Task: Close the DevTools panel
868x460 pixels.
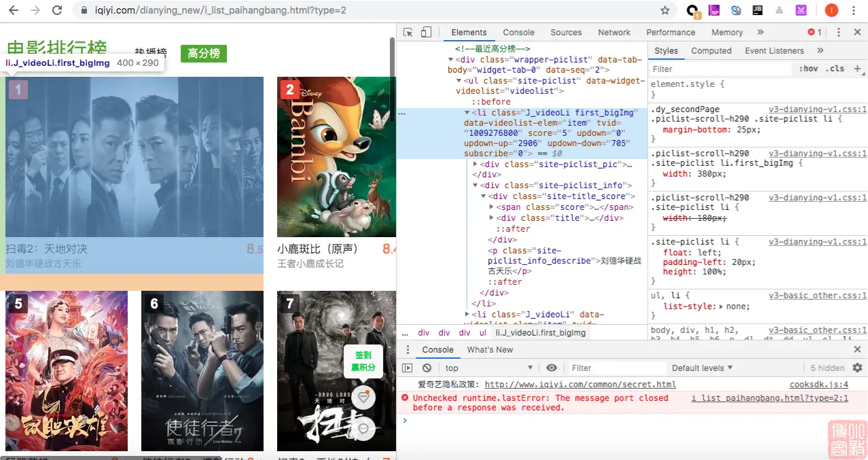Action: tap(856, 32)
